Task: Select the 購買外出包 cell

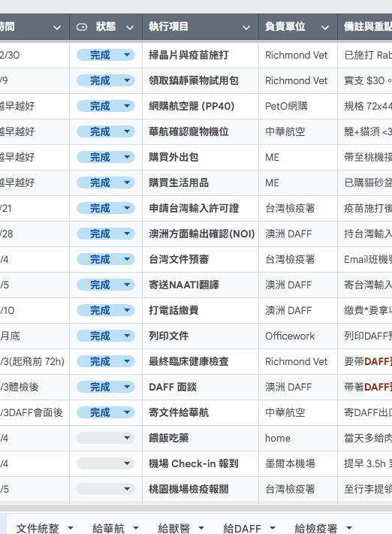Action: pyautogui.click(x=201, y=157)
